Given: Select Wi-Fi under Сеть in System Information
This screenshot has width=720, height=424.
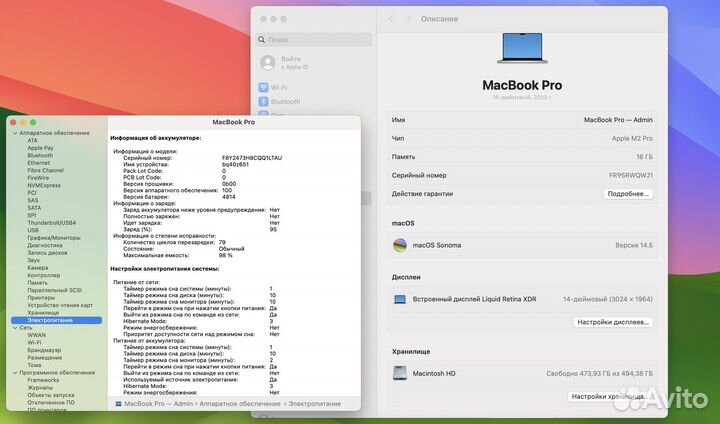Looking at the screenshot, I should tap(34, 343).
